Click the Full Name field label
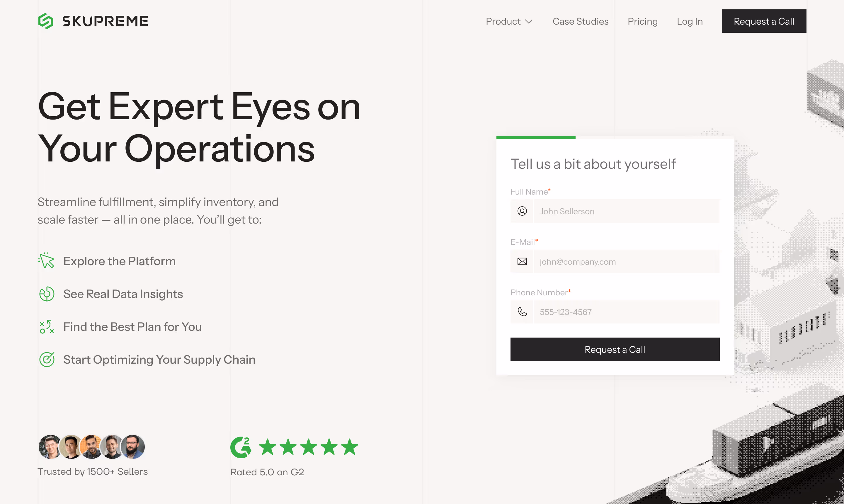Image resolution: width=844 pixels, height=504 pixels. [x=530, y=192]
